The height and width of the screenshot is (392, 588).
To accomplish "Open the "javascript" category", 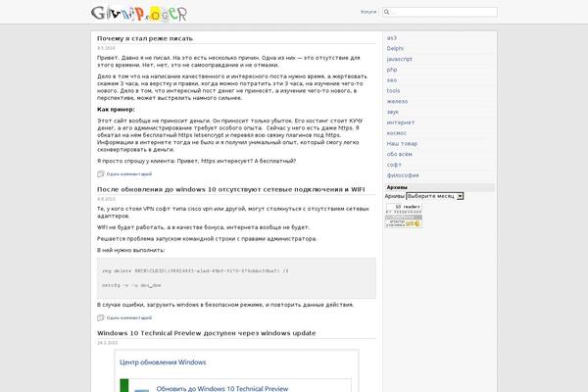I will click(400, 59).
